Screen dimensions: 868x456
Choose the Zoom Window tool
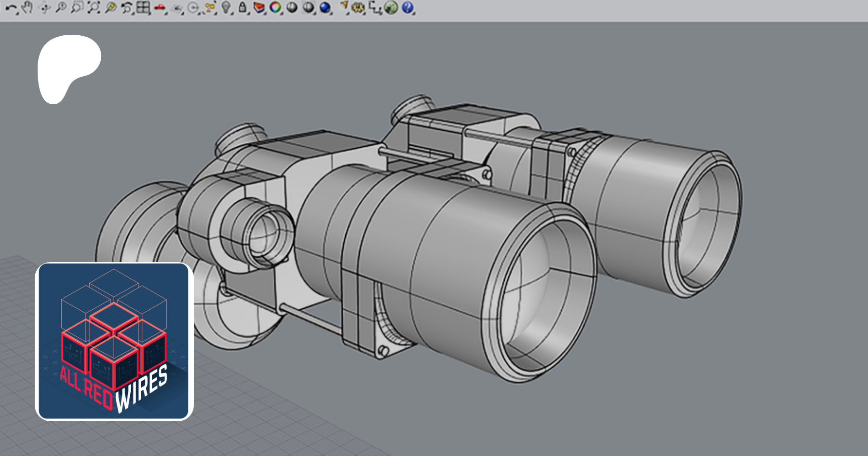coord(77,8)
